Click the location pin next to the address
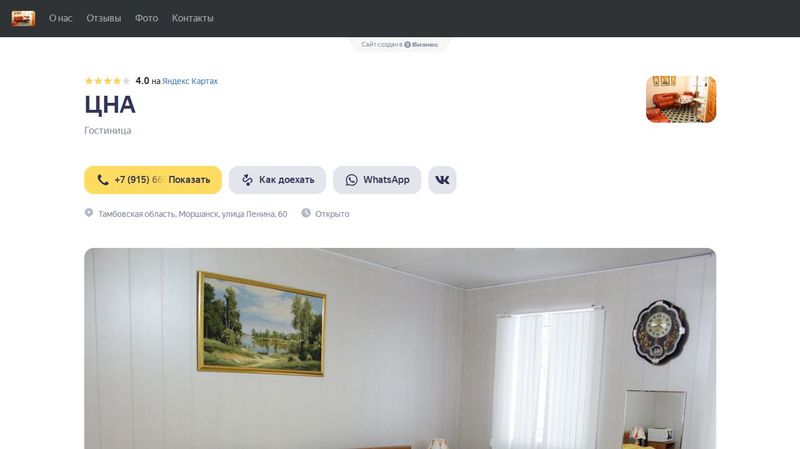 [89, 213]
